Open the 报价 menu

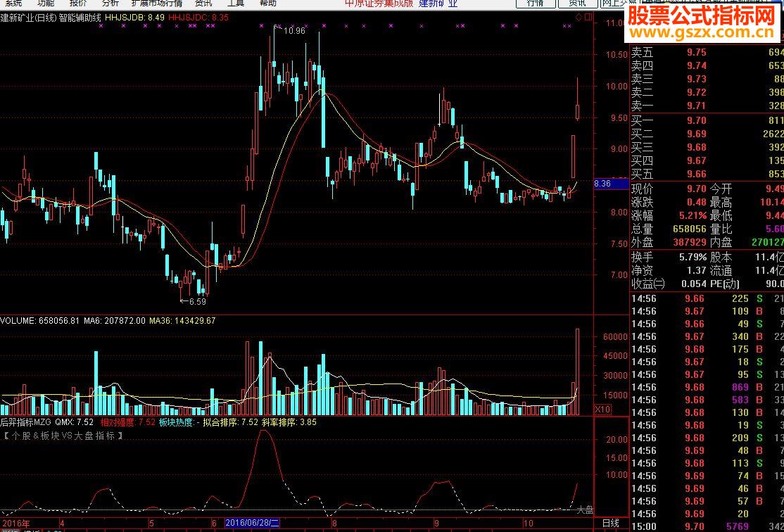[x=78, y=3]
